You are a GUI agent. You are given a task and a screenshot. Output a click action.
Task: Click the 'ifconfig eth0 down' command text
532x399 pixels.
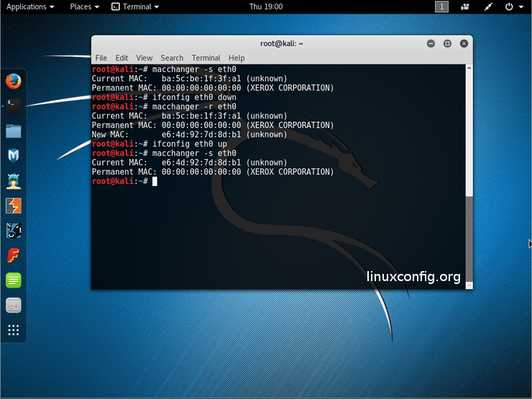tap(194, 97)
